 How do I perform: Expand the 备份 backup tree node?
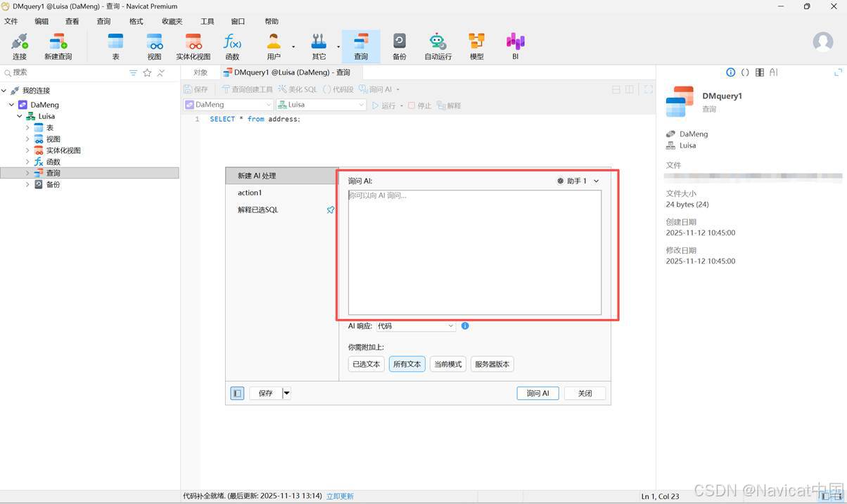click(x=28, y=184)
